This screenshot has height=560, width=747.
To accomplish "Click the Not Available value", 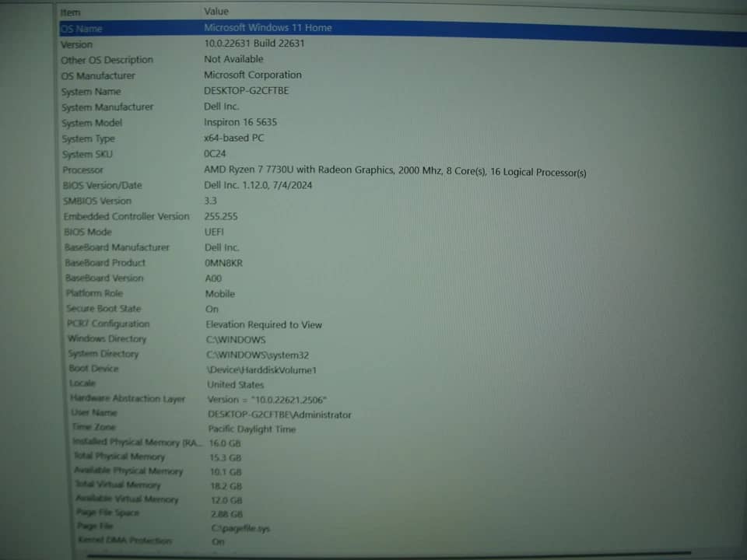I will [x=233, y=59].
